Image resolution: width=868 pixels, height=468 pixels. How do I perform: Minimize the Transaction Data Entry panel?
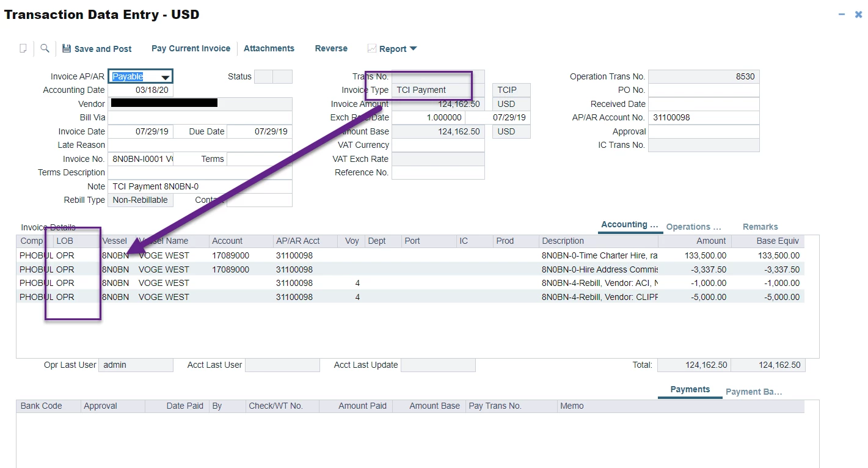(x=842, y=14)
